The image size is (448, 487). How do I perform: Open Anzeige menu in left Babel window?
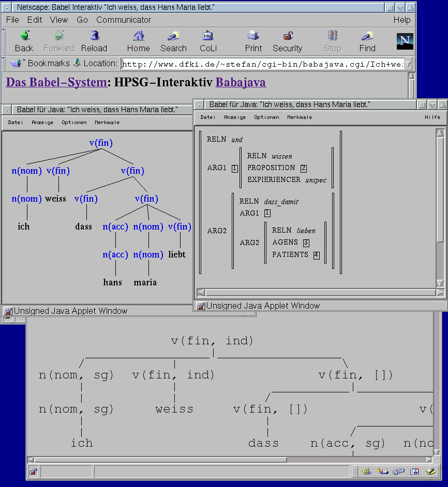coord(42,123)
